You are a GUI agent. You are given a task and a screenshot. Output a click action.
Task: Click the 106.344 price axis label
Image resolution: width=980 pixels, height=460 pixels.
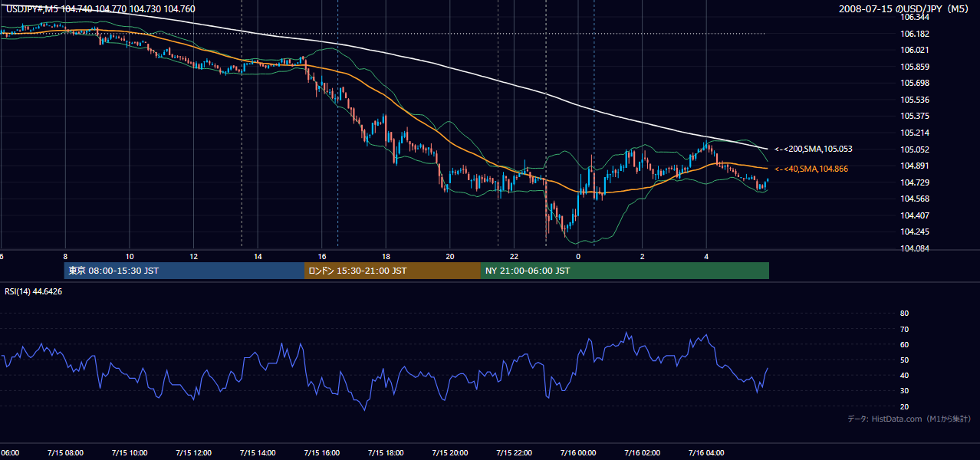(914, 17)
